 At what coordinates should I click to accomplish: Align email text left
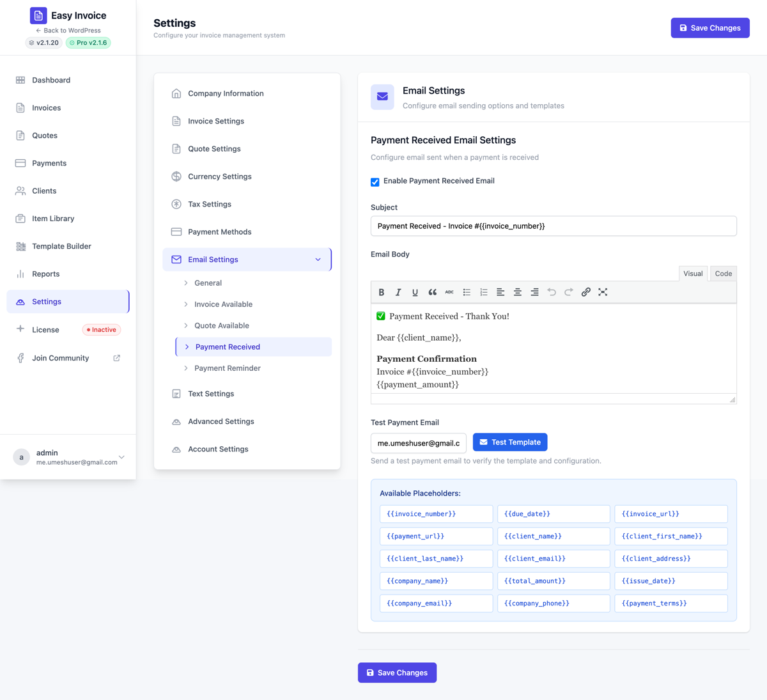(x=500, y=292)
